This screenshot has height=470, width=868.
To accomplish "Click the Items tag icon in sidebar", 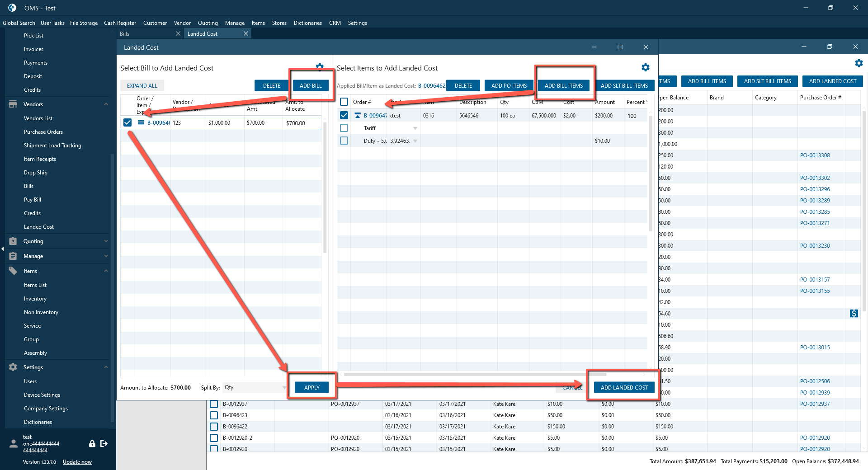I will click(x=13, y=271).
